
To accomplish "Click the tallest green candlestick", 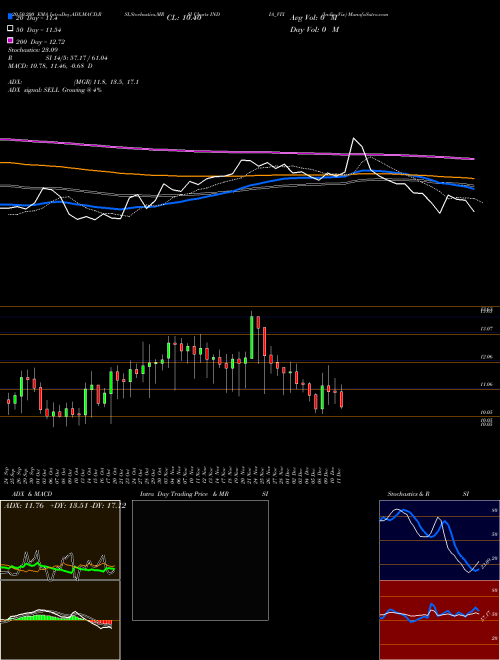I will point(252,338).
